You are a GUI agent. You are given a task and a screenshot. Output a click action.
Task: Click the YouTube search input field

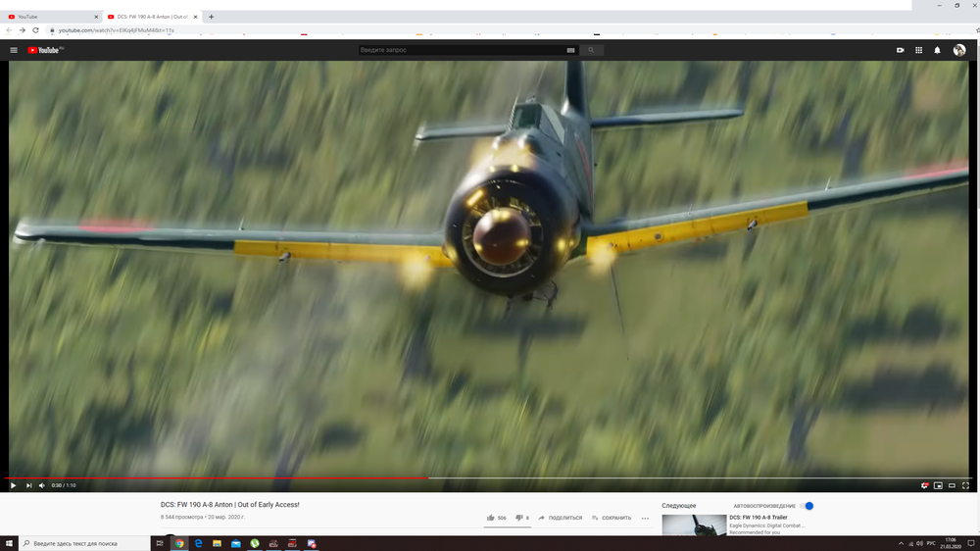click(463, 50)
